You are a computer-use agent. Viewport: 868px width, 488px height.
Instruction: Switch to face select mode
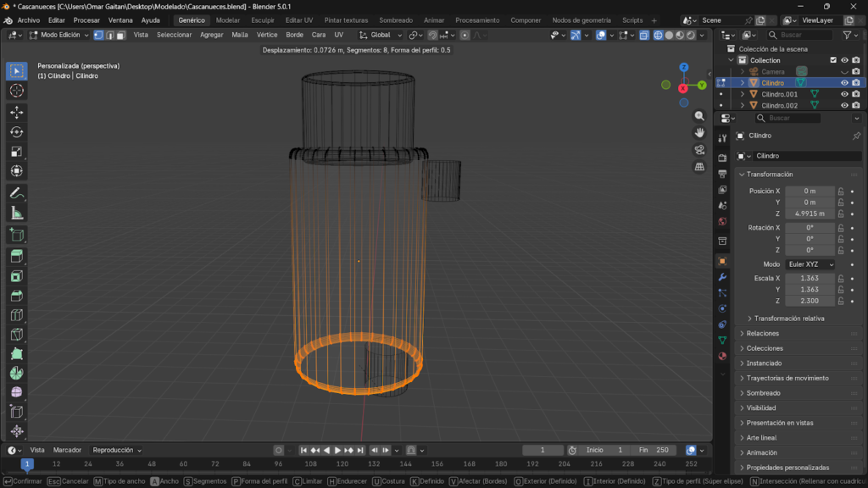click(121, 35)
